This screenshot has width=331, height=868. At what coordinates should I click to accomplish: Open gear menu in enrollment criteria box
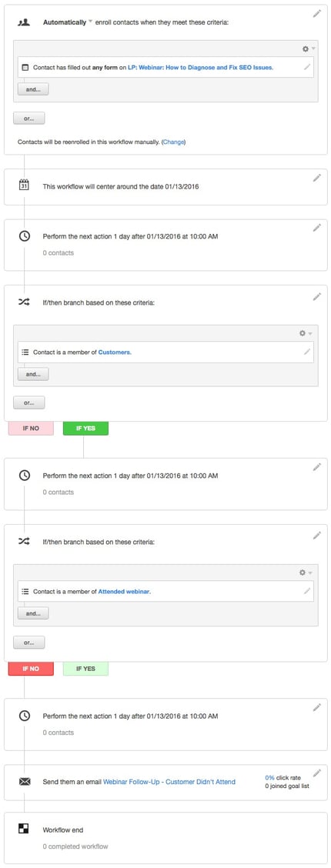pos(307,48)
